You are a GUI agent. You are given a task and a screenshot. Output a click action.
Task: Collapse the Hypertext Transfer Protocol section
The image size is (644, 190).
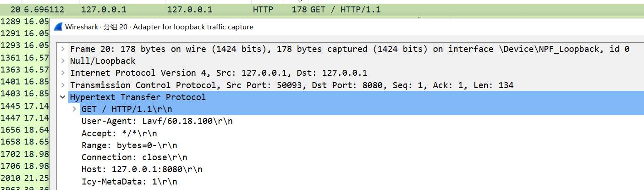pos(63,97)
